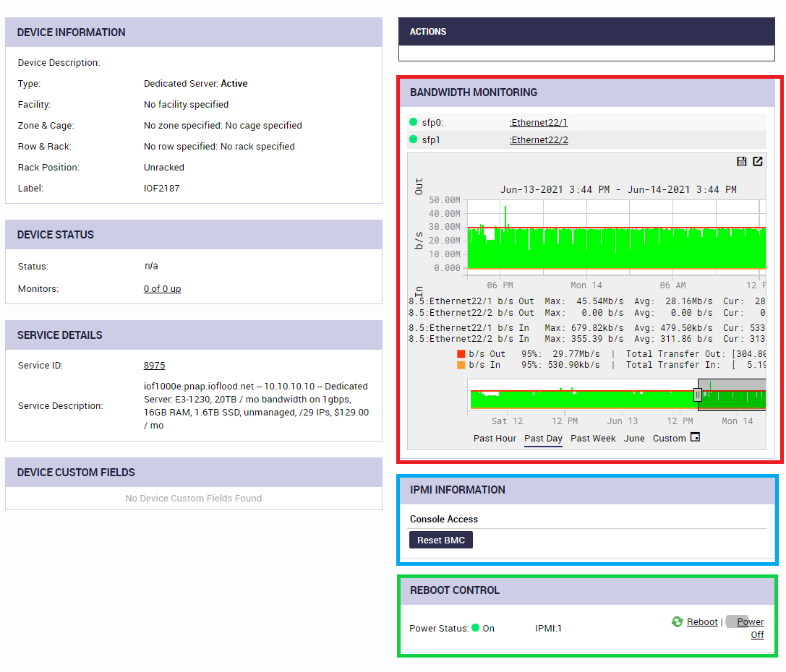Click the orange b/s In legend square
Viewport: 786px width, 672px height.
[463, 364]
